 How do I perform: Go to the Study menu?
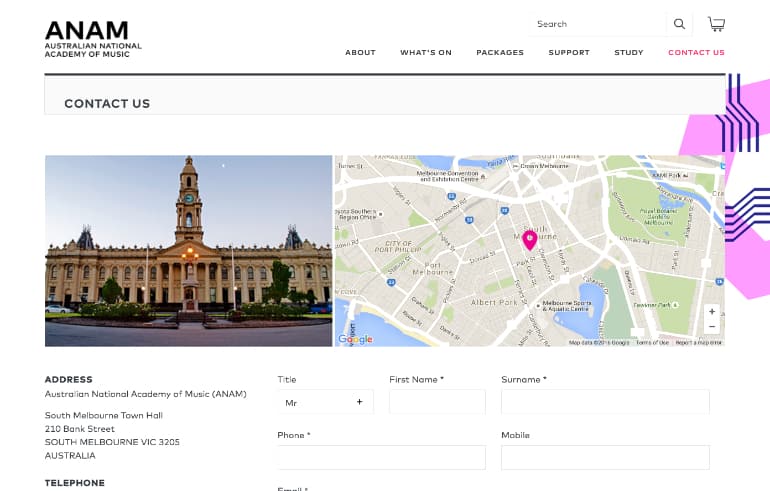pos(629,53)
